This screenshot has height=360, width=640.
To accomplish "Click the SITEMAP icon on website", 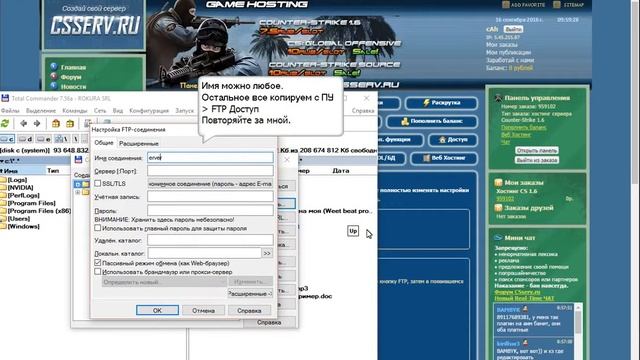I will coord(557,4).
